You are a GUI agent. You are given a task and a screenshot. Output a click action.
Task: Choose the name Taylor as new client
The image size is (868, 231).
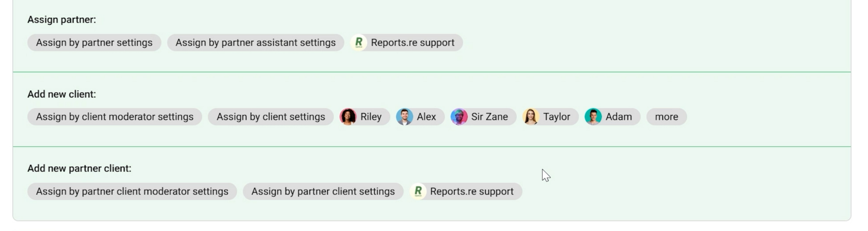tap(557, 117)
